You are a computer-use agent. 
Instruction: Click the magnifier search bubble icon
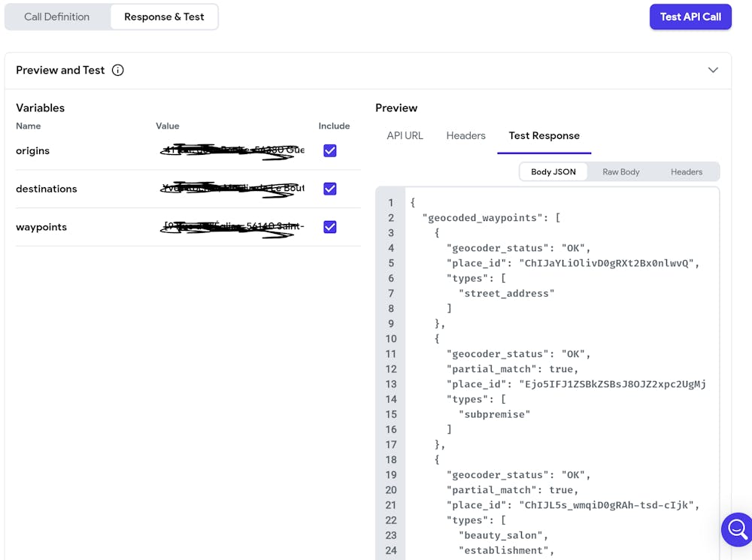click(x=737, y=529)
